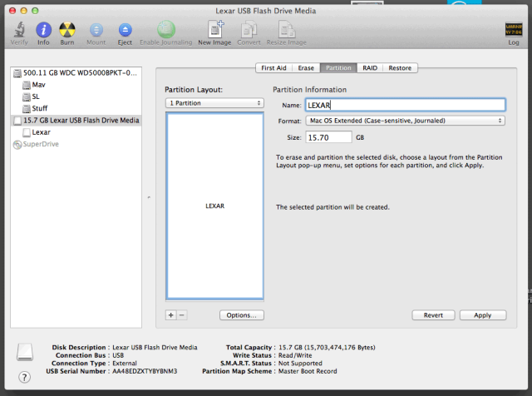Click the Enable Journaling icon
The width and height of the screenshot is (532, 396).
166,30
